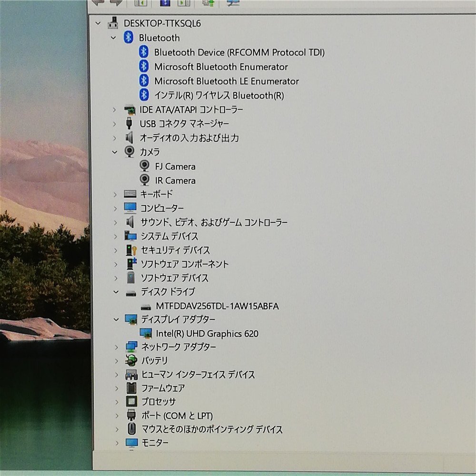Click the セキュリティ デバイス key icon

point(131,250)
